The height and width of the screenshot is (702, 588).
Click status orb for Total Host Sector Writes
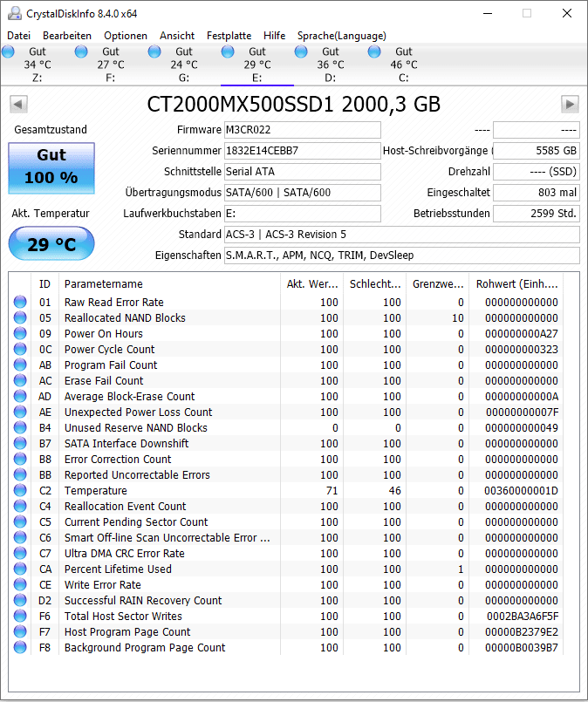click(x=20, y=616)
